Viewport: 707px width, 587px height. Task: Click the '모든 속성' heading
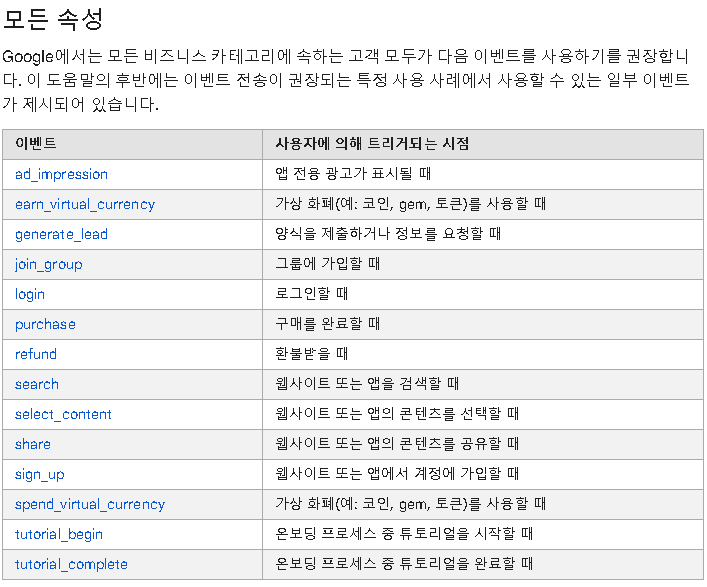coord(53,19)
